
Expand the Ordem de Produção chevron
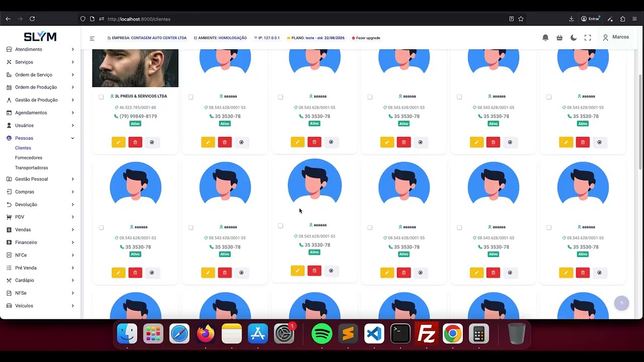click(x=72, y=87)
